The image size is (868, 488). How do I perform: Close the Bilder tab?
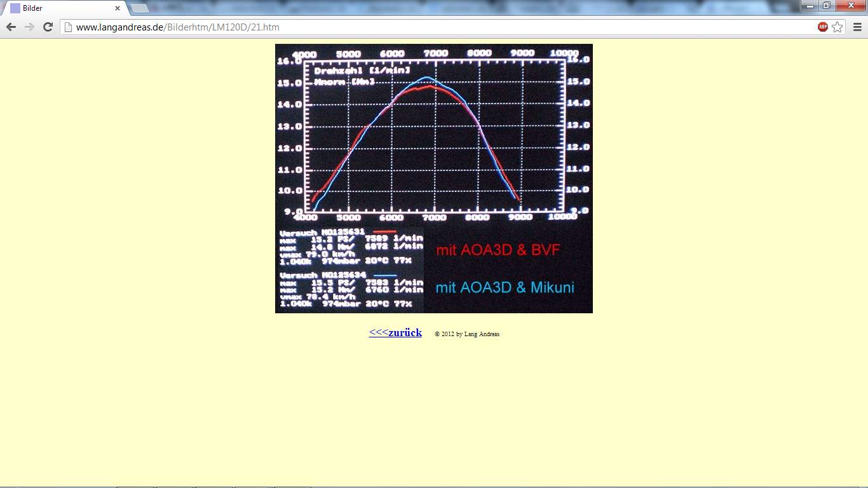pyautogui.click(x=118, y=8)
